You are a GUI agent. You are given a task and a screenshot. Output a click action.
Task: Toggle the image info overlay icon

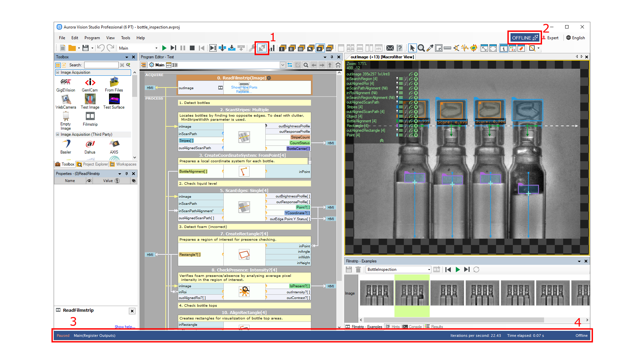503,48
